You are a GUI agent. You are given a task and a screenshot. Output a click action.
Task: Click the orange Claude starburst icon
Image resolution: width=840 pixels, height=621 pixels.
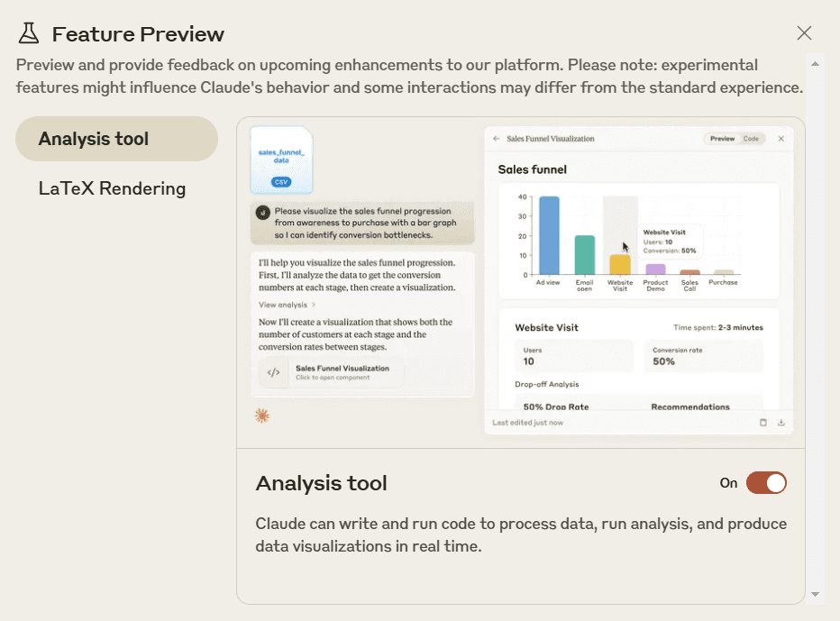tap(262, 416)
